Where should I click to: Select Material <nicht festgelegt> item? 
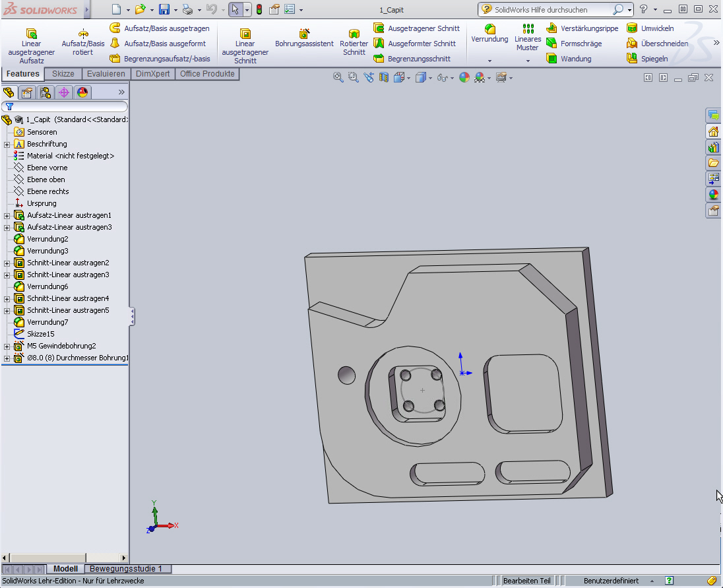(x=64, y=156)
